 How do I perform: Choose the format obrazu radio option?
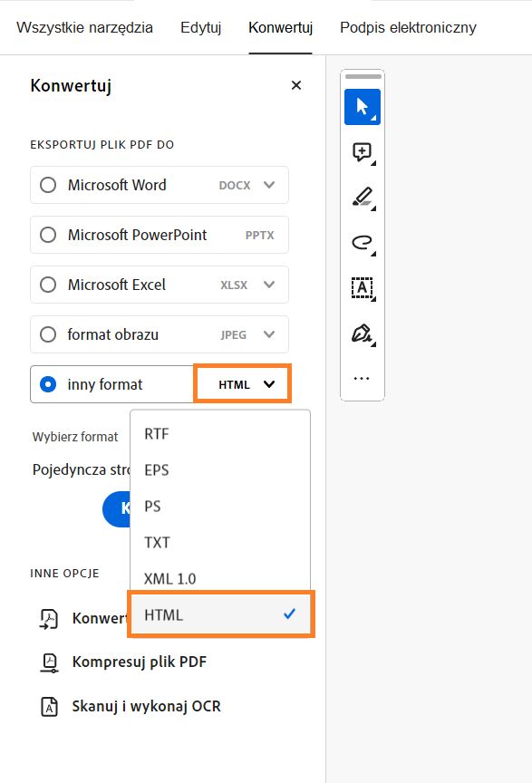click(x=47, y=334)
